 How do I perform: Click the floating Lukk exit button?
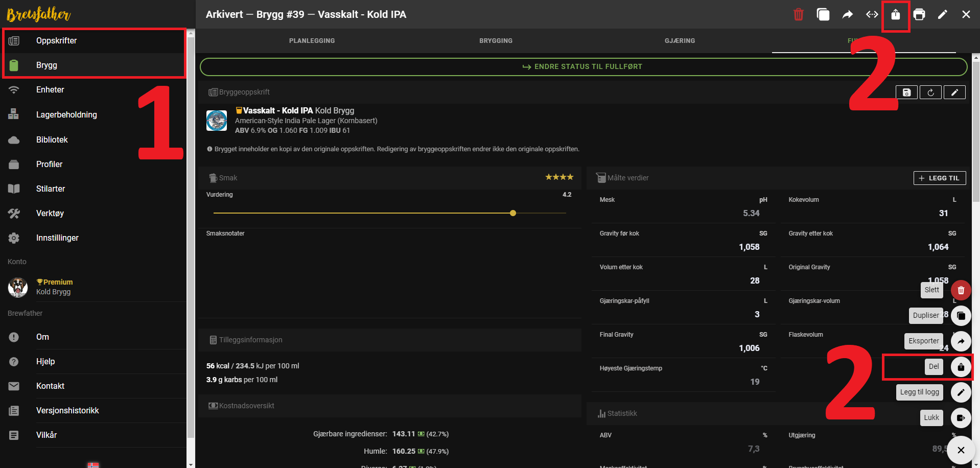[961, 418]
